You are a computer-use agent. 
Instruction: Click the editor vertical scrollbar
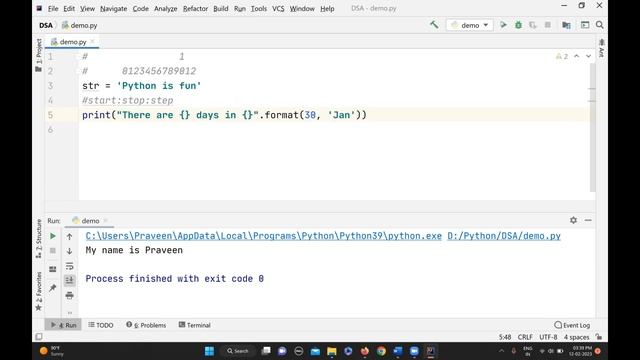coord(592,127)
